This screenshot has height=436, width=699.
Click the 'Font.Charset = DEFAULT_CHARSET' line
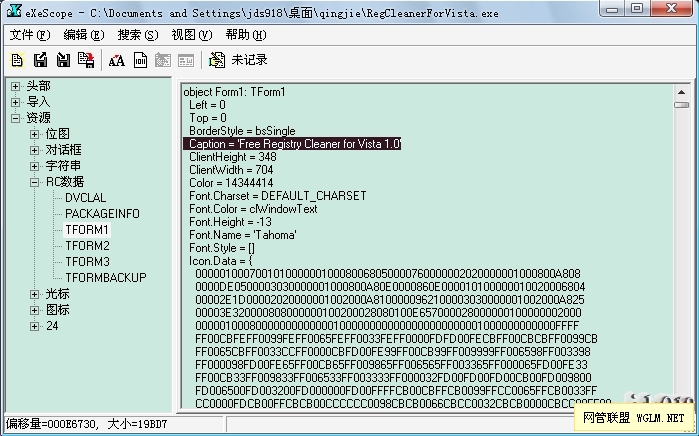278,196
